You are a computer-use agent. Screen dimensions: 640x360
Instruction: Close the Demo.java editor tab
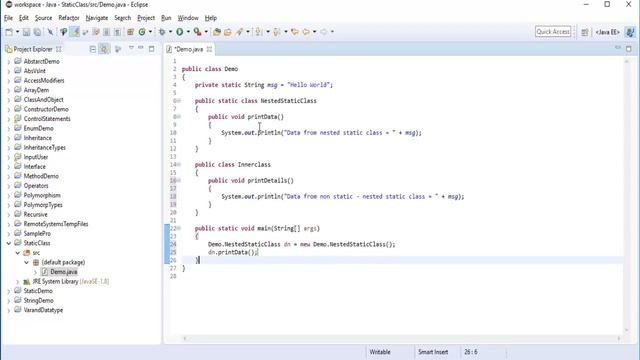point(209,49)
